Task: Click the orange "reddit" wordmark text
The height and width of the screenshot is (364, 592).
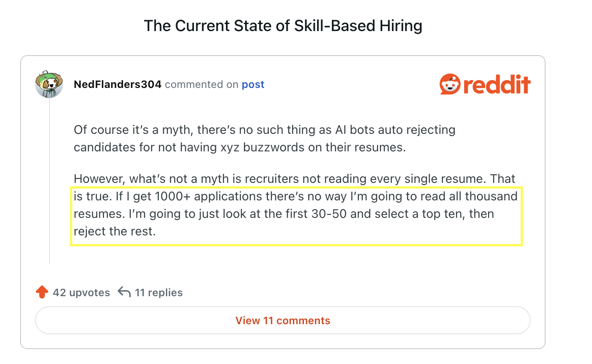Action: point(497,84)
